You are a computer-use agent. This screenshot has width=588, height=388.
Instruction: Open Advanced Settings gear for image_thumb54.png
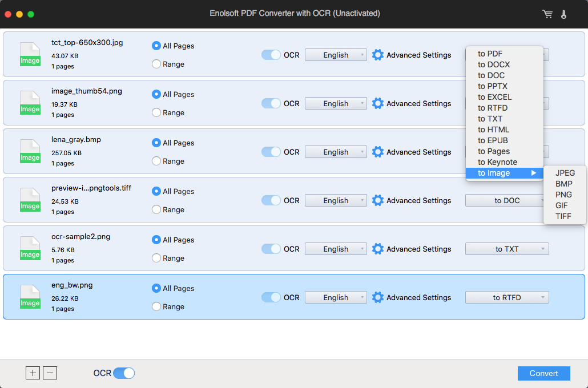377,103
